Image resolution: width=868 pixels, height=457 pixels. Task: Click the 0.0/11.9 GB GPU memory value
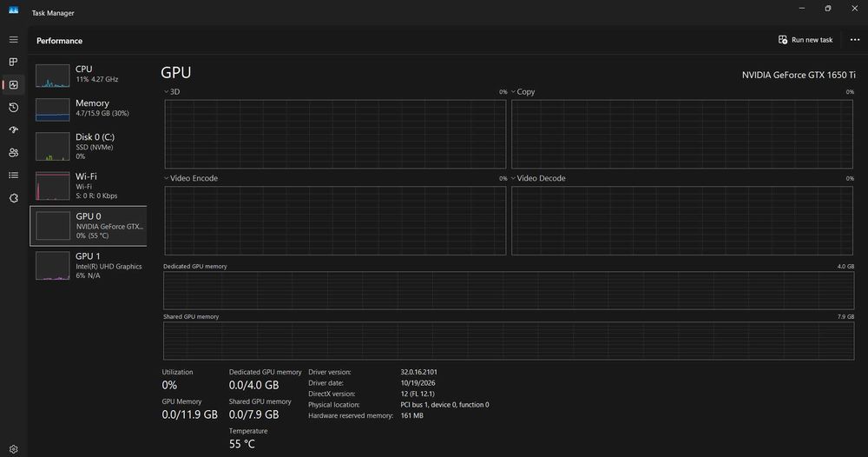pyautogui.click(x=190, y=414)
